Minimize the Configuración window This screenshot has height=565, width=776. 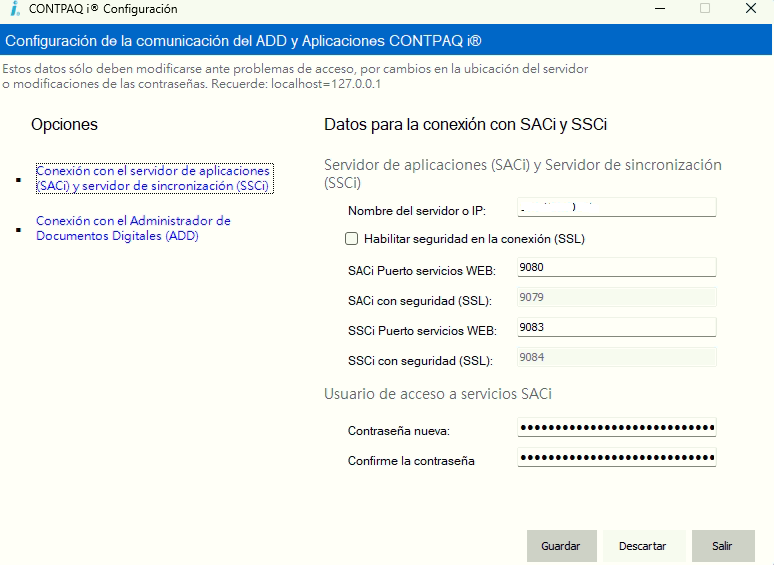(660, 9)
